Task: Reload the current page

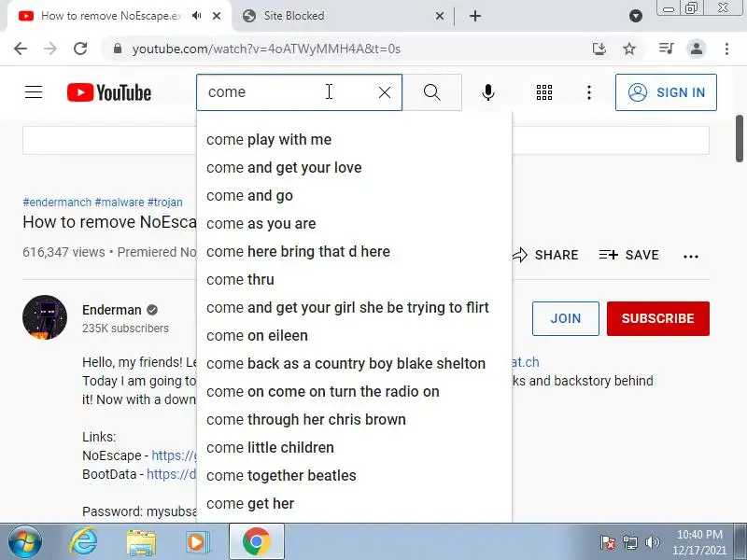Action: click(x=80, y=49)
